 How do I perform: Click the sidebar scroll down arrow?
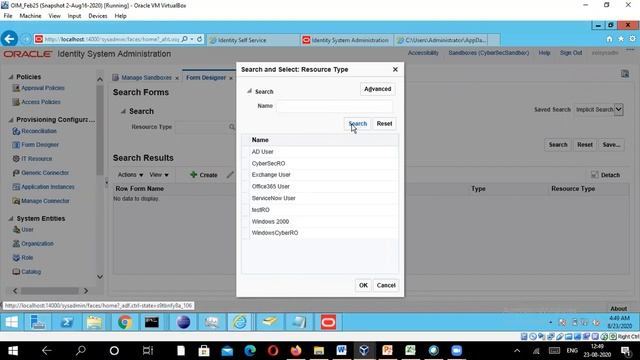pyautogui.click(x=100, y=277)
